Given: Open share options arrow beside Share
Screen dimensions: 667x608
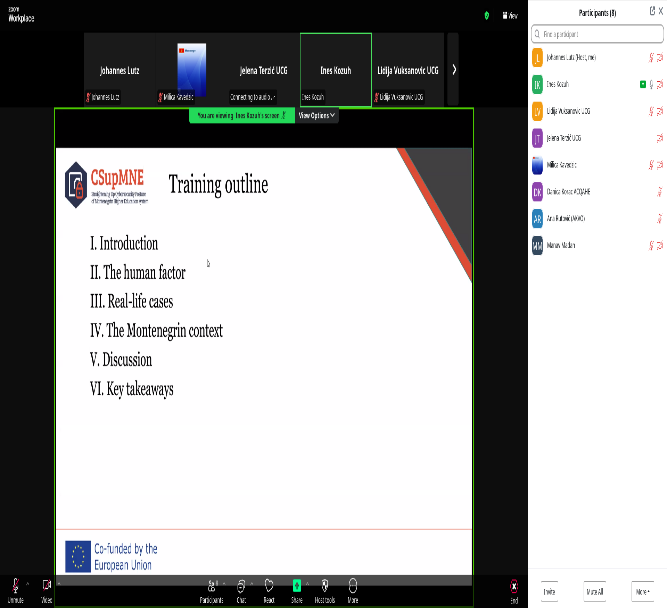Looking at the screenshot, I should click(307, 584).
